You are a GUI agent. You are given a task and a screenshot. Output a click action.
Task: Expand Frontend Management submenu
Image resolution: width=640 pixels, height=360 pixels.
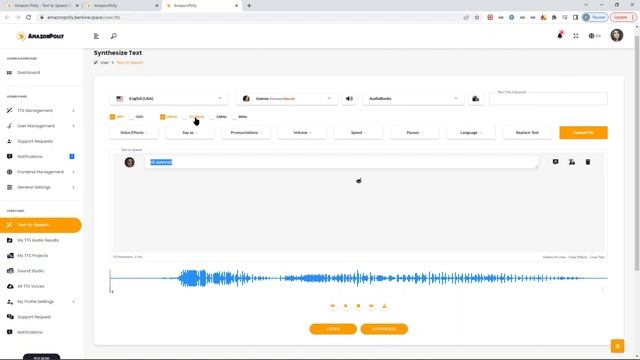[41, 172]
